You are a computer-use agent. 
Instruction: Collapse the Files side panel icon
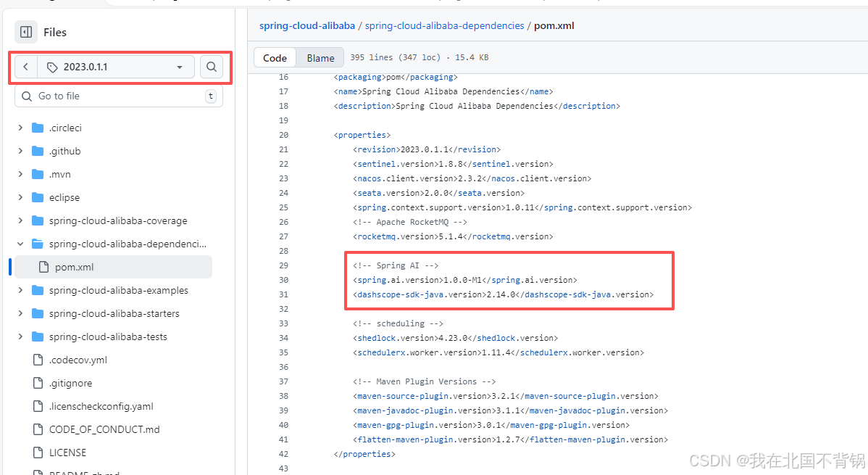(26, 32)
